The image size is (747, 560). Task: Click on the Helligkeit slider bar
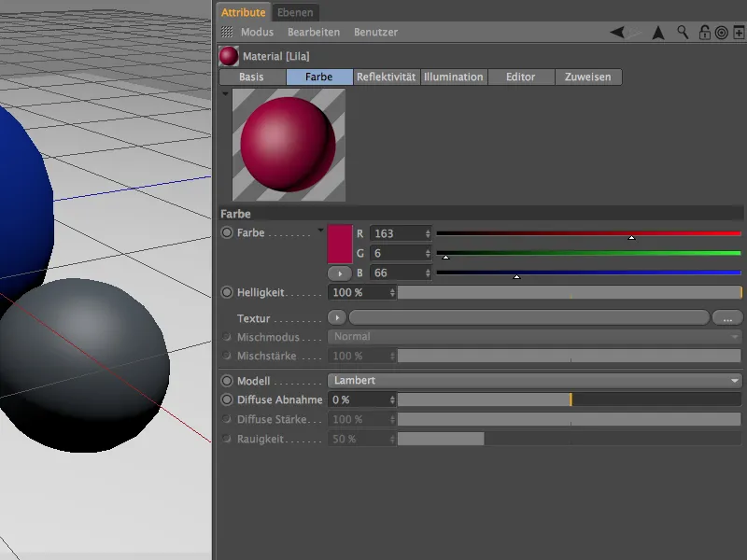570,292
